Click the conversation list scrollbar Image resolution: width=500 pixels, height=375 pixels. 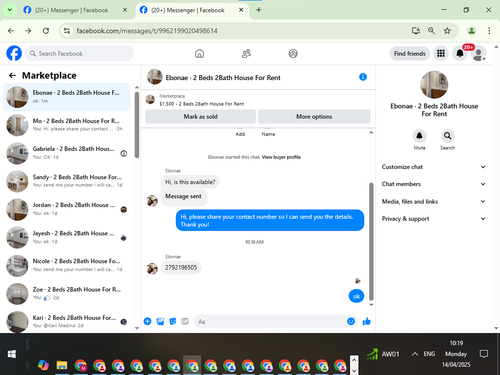tap(137, 125)
